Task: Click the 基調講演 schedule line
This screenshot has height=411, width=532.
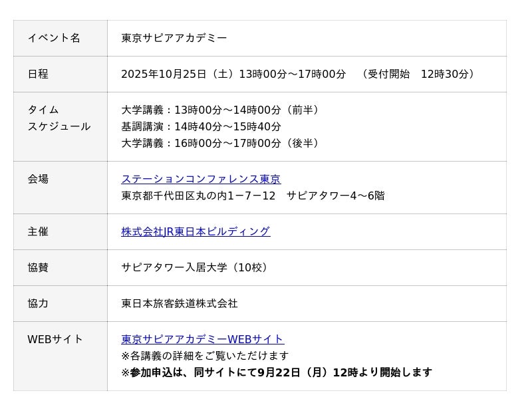Action: (201, 126)
